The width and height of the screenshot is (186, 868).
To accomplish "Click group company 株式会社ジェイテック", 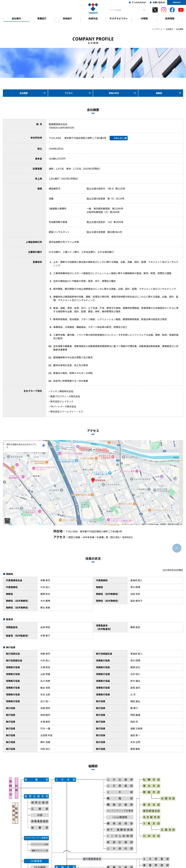I will coord(62,401).
